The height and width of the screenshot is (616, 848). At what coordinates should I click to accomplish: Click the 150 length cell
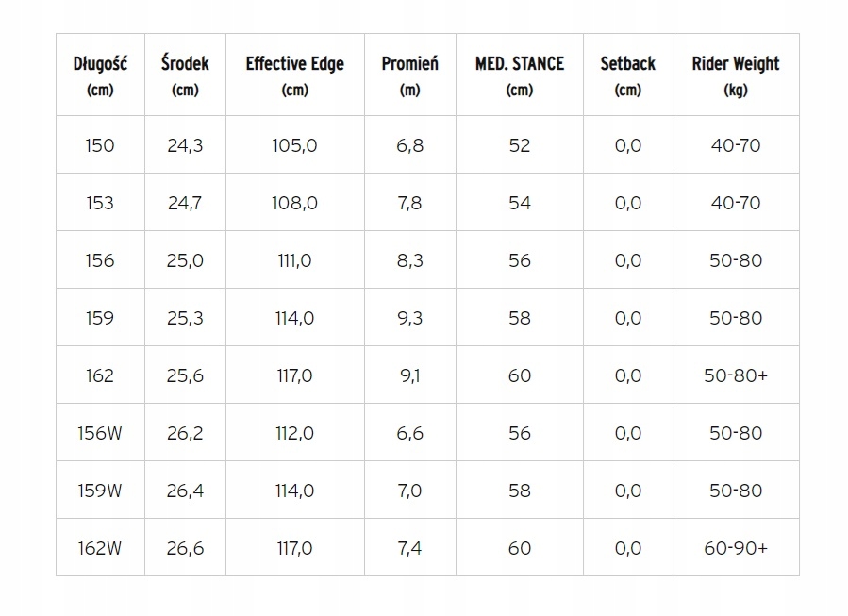click(99, 145)
